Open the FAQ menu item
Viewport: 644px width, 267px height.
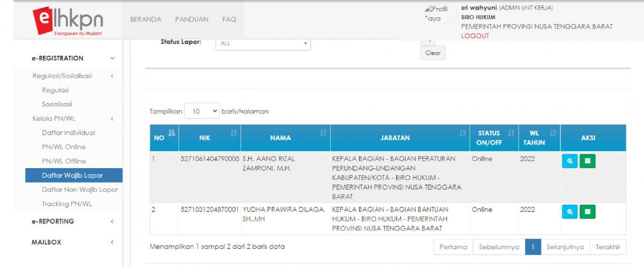point(229,19)
